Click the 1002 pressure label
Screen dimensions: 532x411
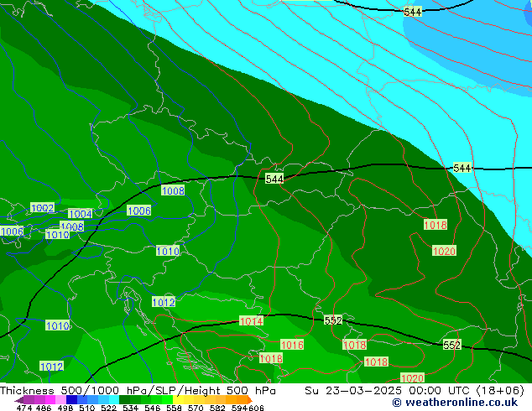tap(42, 208)
